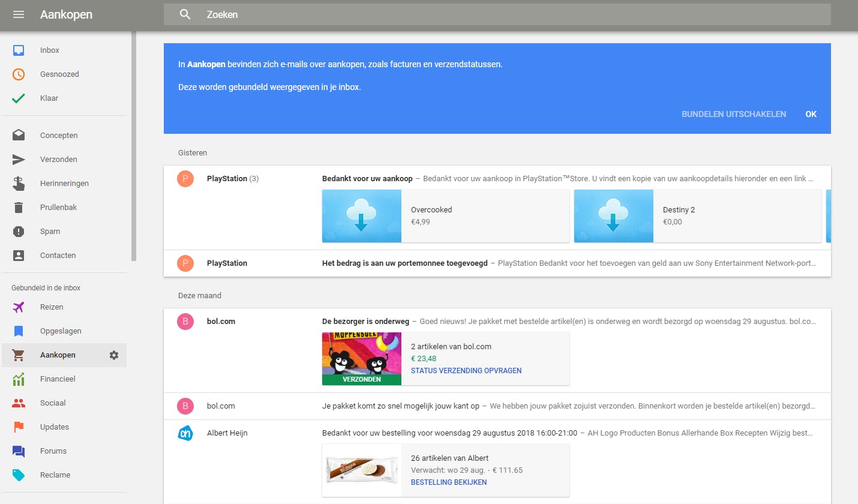Viewport: 858px width, 504px height.
Task: Click the Gesnoozed clock icon
Action: coord(19,74)
